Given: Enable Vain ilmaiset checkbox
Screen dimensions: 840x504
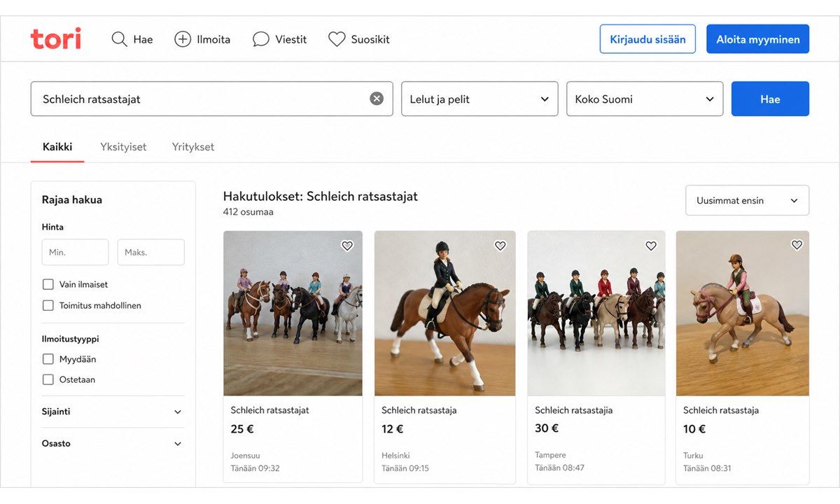Looking at the screenshot, I should pyautogui.click(x=48, y=284).
